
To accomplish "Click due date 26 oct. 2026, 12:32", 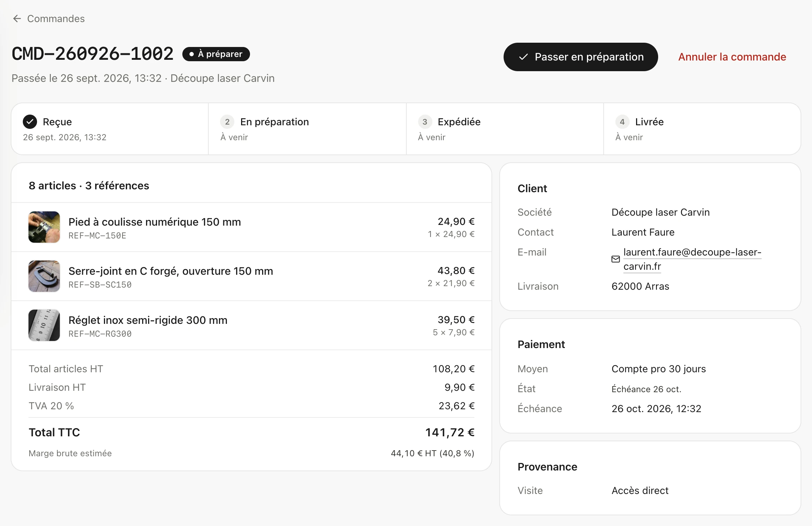I will tap(656, 409).
